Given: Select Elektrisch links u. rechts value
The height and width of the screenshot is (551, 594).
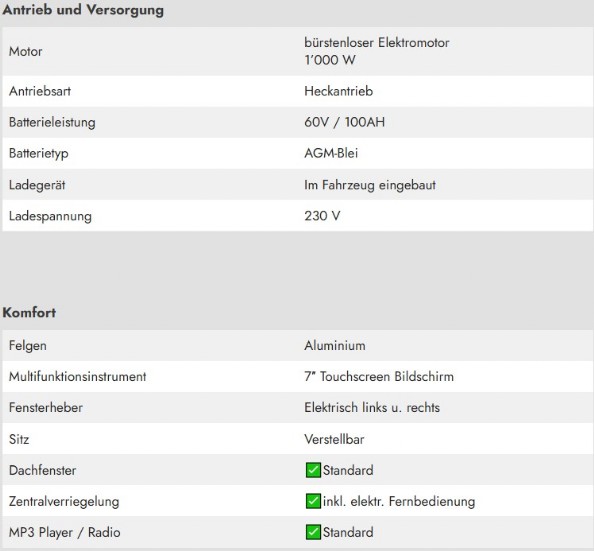Looking at the screenshot, I should (372, 408).
